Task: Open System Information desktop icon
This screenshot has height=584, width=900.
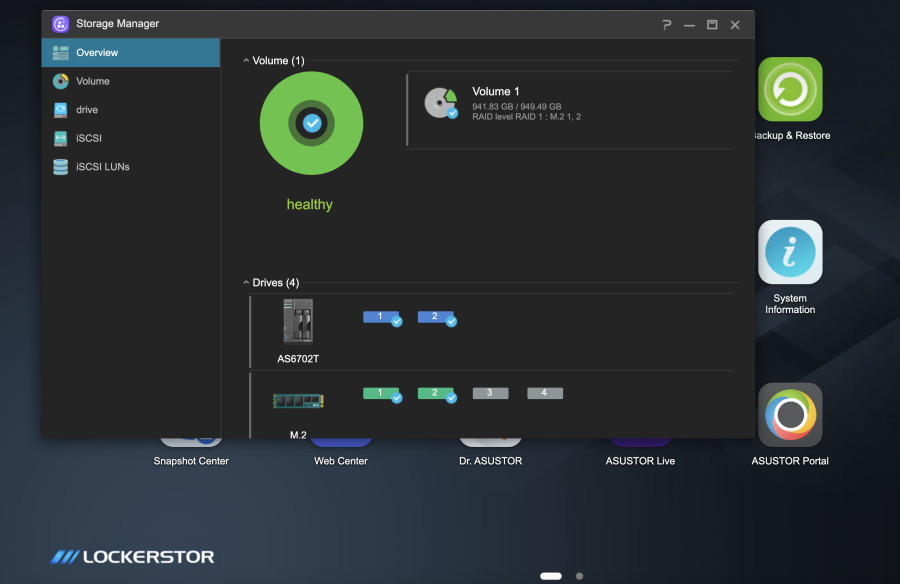Action: [x=790, y=252]
